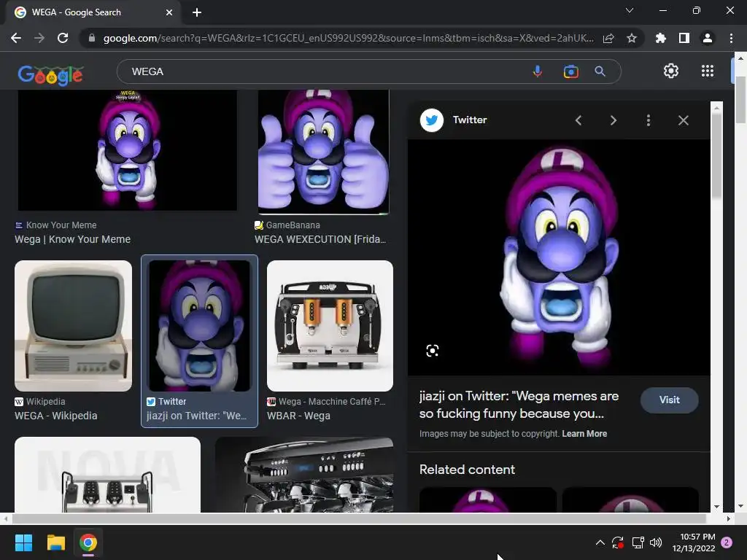
Task: Open clock and date 10:57 PM
Action: [694, 542]
